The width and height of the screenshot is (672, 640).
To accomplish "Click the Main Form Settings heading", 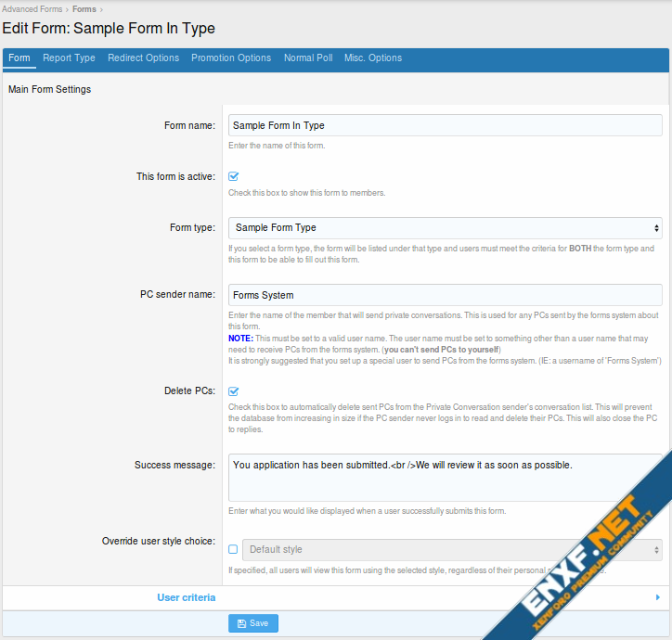I will (x=50, y=89).
